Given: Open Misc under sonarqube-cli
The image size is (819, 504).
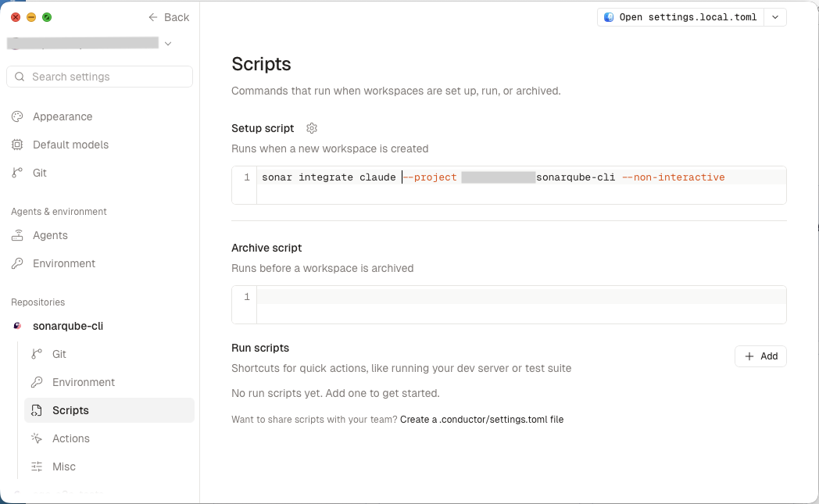Looking at the screenshot, I should coord(64,467).
